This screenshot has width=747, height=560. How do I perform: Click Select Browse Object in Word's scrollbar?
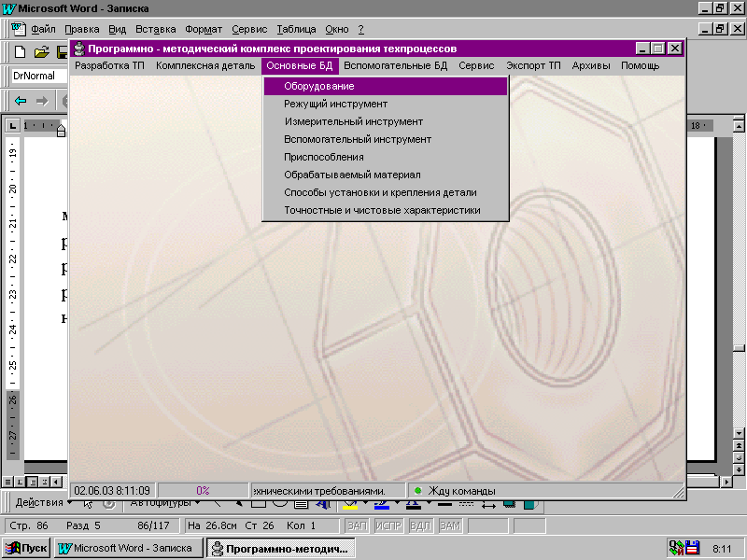(739, 457)
